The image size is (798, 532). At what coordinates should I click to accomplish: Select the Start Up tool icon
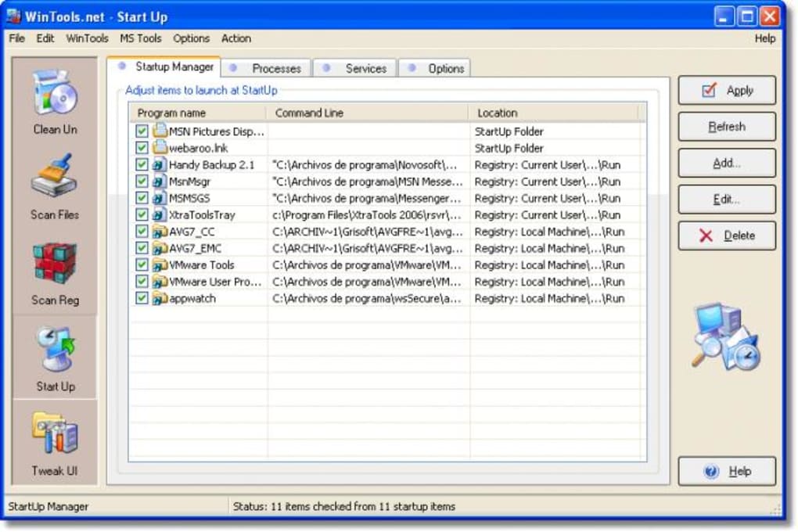pyautogui.click(x=55, y=349)
